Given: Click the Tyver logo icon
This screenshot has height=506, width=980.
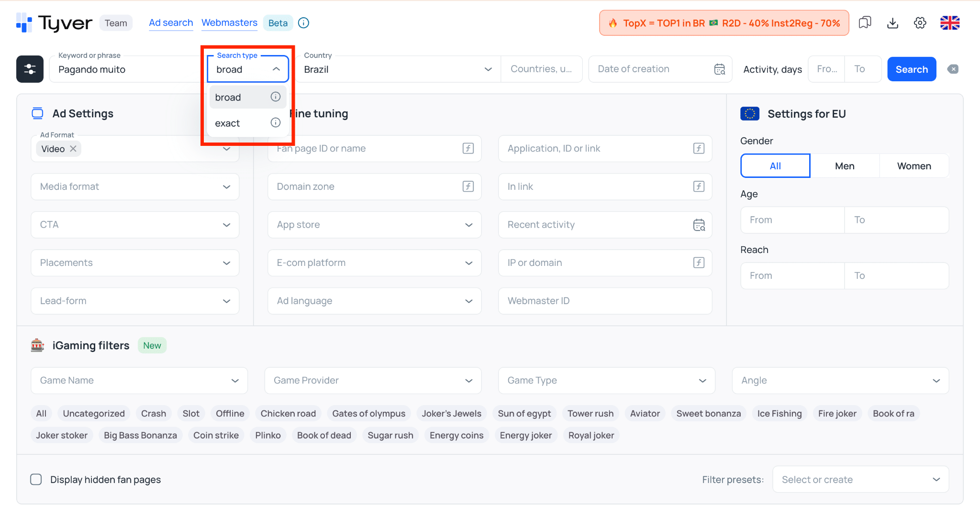Looking at the screenshot, I should [x=24, y=22].
